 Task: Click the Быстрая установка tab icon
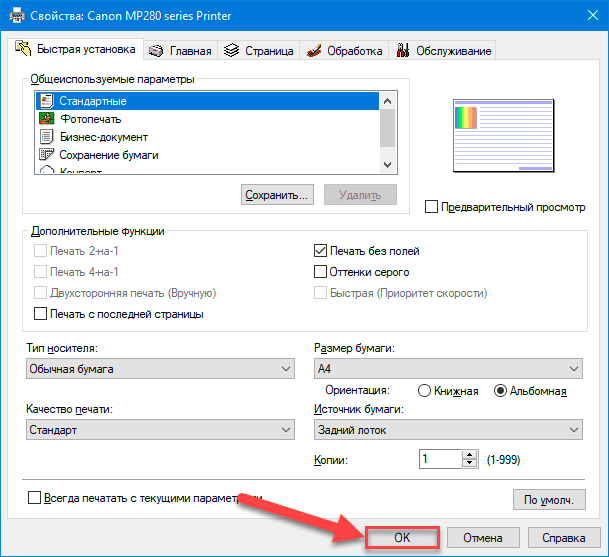pyautogui.click(x=23, y=48)
